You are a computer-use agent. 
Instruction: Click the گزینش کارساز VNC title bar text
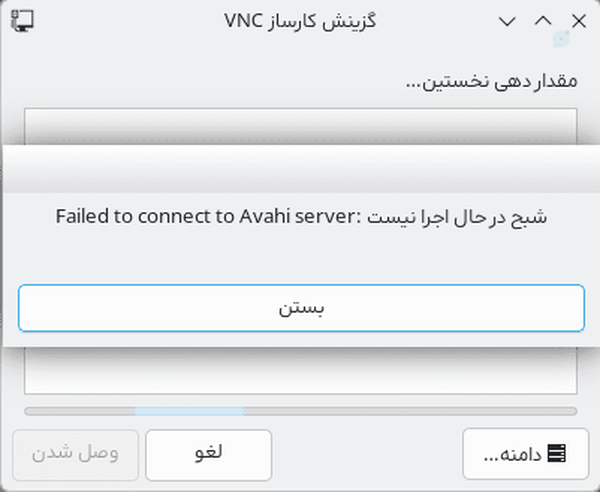tap(300, 21)
